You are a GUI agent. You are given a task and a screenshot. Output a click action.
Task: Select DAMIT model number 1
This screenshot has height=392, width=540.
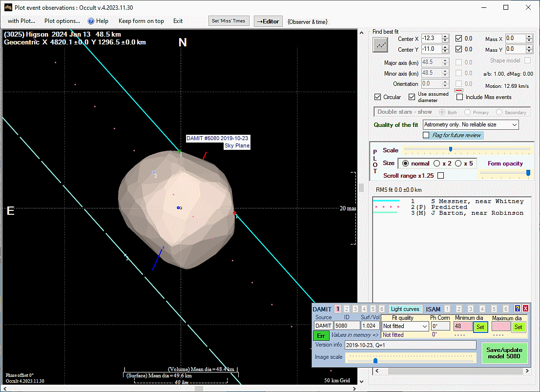click(x=338, y=309)
